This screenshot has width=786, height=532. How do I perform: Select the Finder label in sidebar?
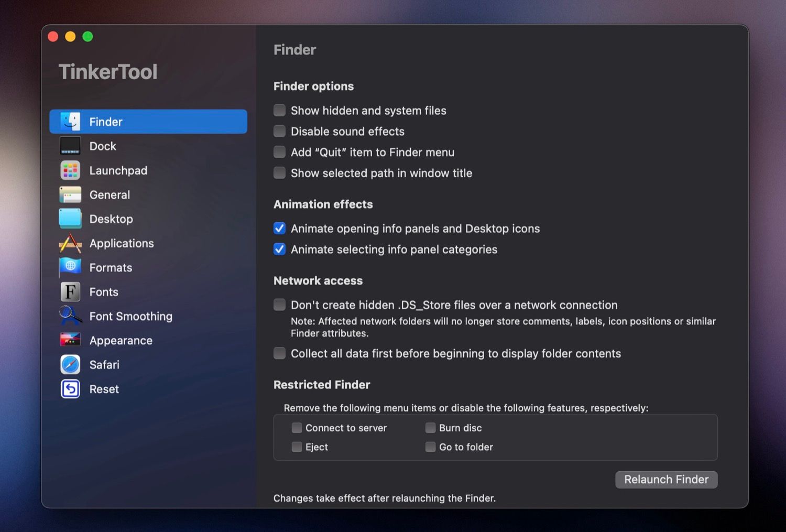[x=106, y=122]
